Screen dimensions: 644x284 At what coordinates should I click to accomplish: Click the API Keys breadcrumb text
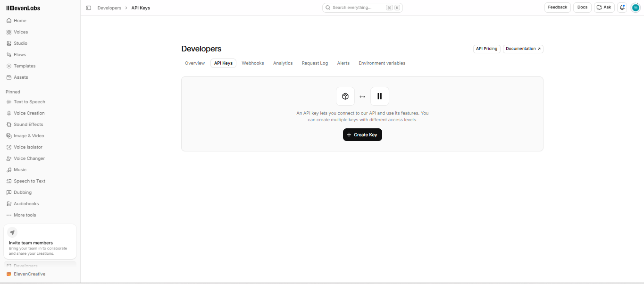click(x=141, y=8)
